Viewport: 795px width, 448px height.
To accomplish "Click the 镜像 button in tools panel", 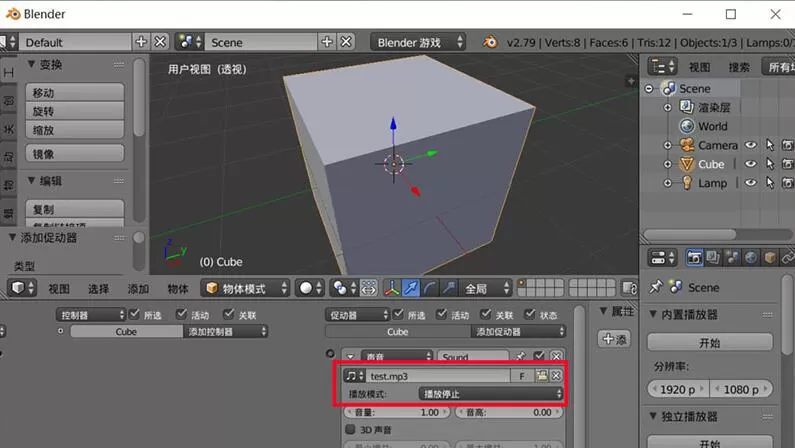I will (75, 154).
